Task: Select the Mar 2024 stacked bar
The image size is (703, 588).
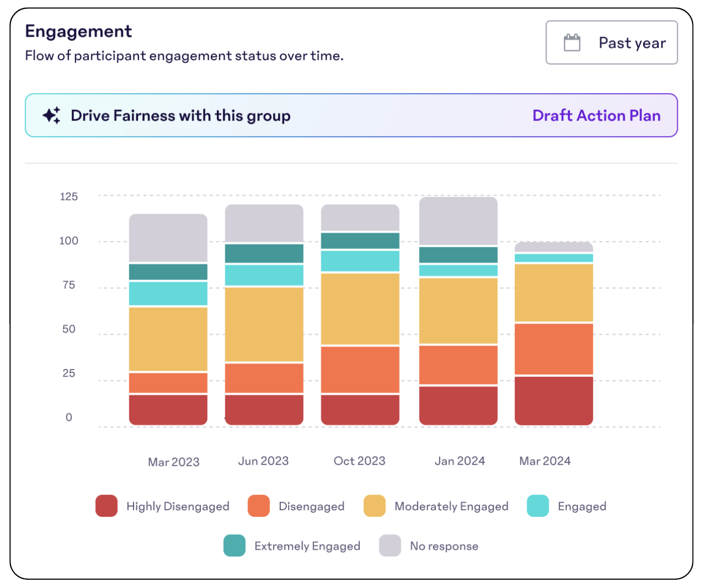Action: click(554, 334)
